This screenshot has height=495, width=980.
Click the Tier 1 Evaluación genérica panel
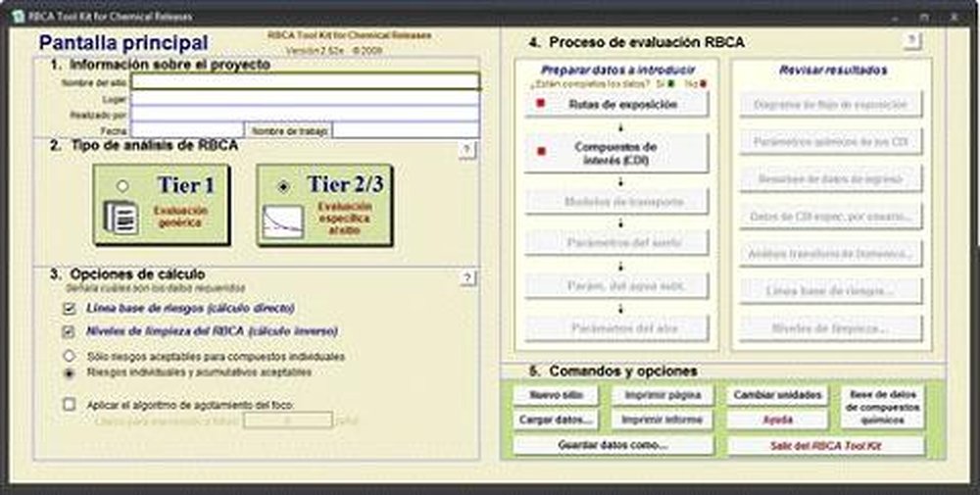[162, 205]
